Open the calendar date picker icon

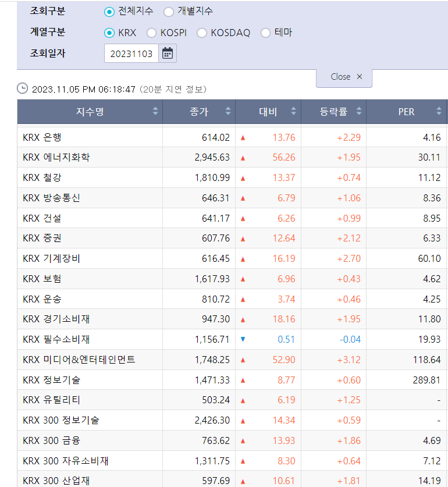[168, 54]
